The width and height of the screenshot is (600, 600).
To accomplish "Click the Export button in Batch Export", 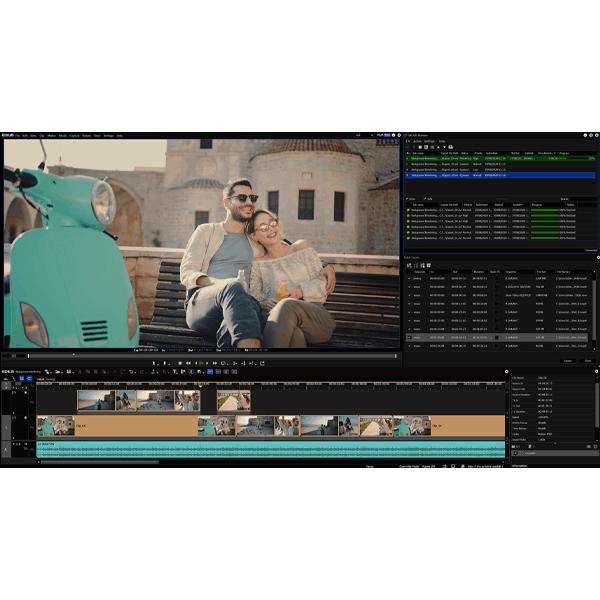I will (567, 360).
